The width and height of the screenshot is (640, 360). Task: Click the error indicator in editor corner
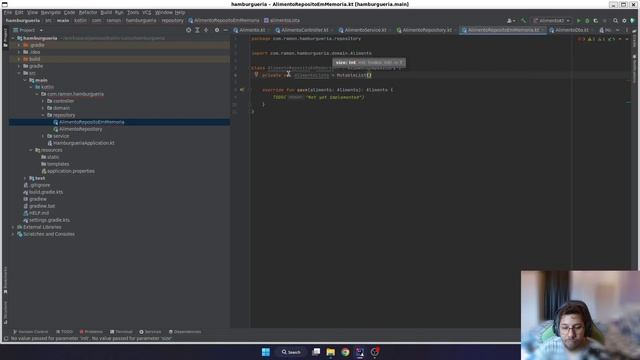coord(581,39)
